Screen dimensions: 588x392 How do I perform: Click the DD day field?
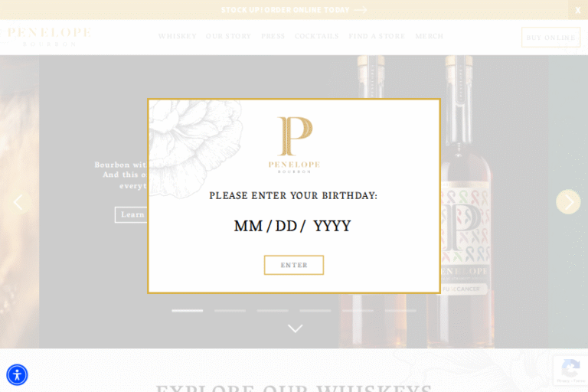pos(286,226)
